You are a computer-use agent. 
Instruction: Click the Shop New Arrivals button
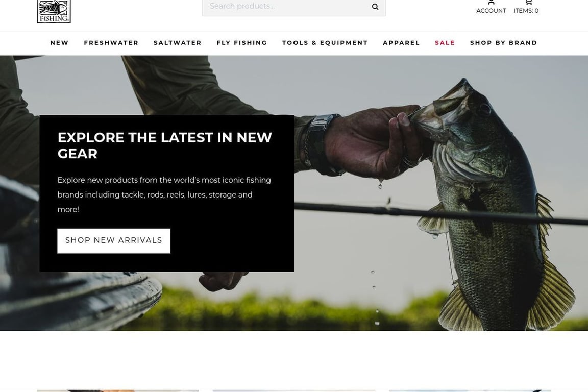coord(114,241)
